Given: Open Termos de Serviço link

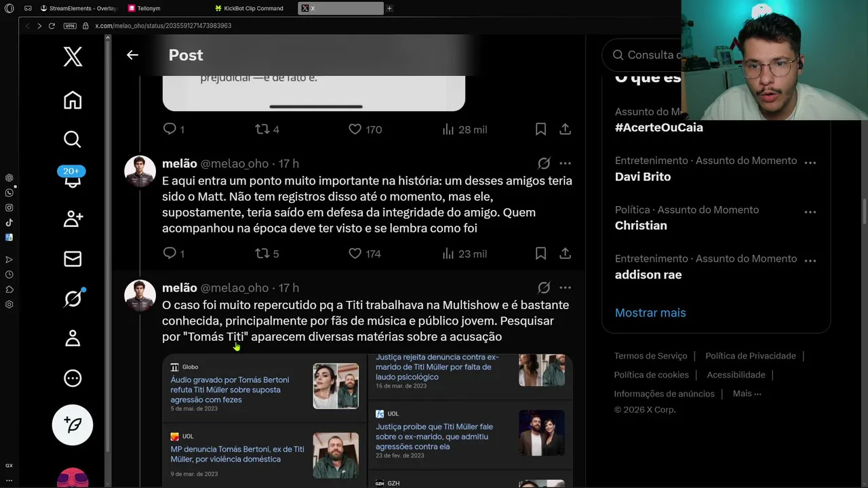Looking at the screenshot, I should tap(650, 356).
